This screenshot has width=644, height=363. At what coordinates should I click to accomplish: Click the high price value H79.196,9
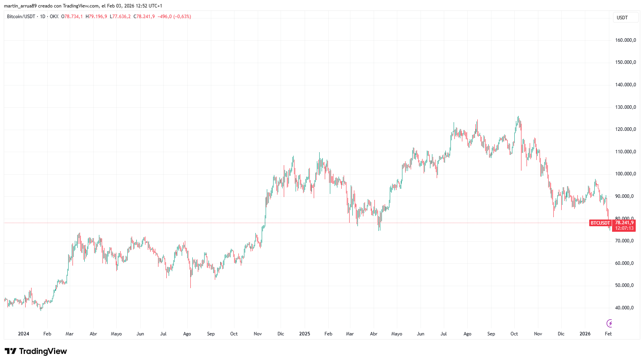96,17
